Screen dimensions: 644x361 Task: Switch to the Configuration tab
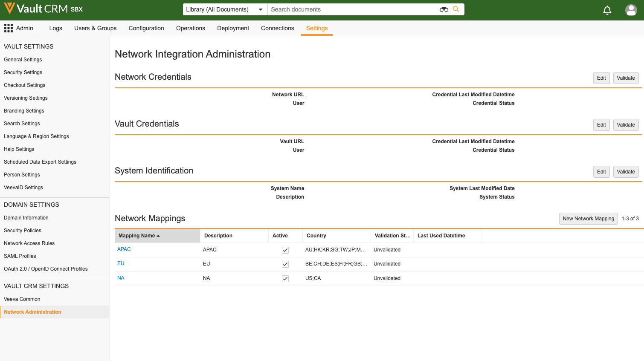146,28
